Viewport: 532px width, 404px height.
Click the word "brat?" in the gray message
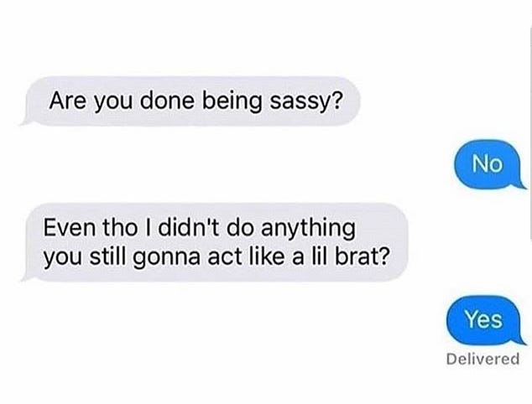click(x=362, y=257)
